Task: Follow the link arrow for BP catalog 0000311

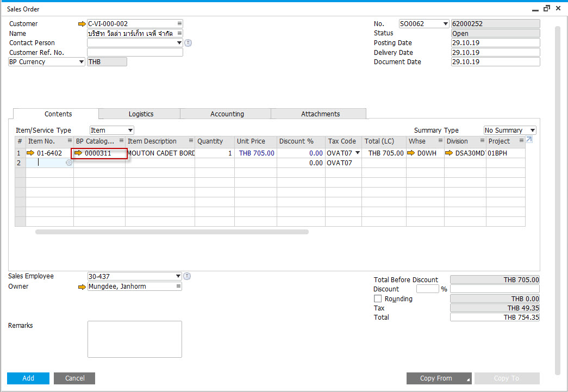Action: click(78, 153)
